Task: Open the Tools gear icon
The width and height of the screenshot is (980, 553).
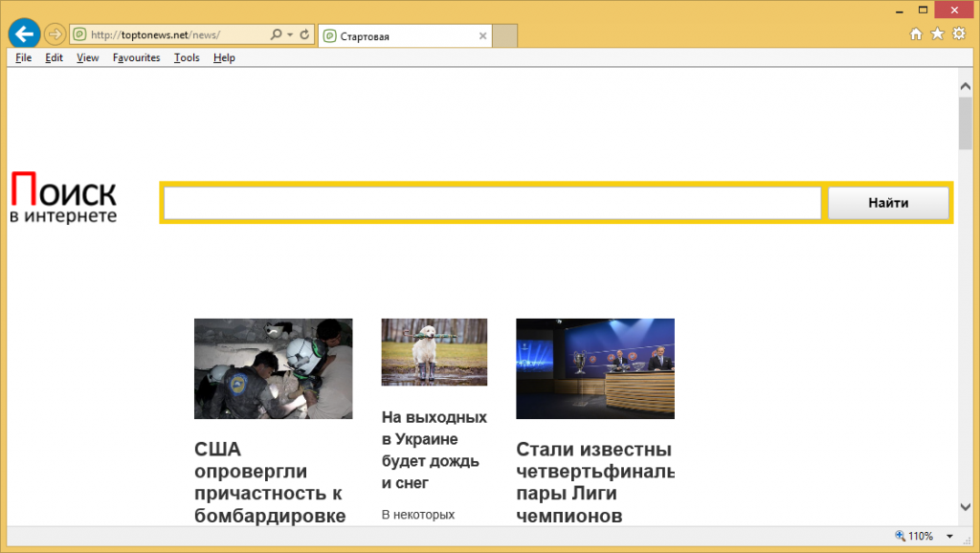Action: (x=958, y=34)
